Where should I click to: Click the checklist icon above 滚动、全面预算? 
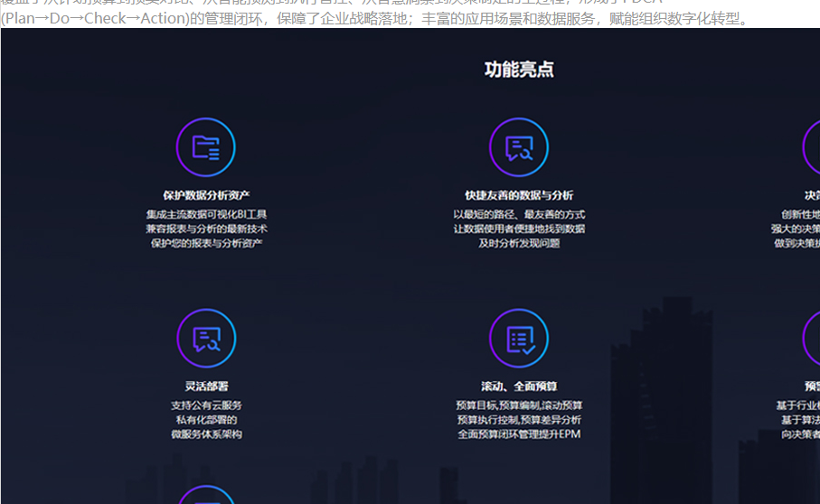[x=519, y=338]
